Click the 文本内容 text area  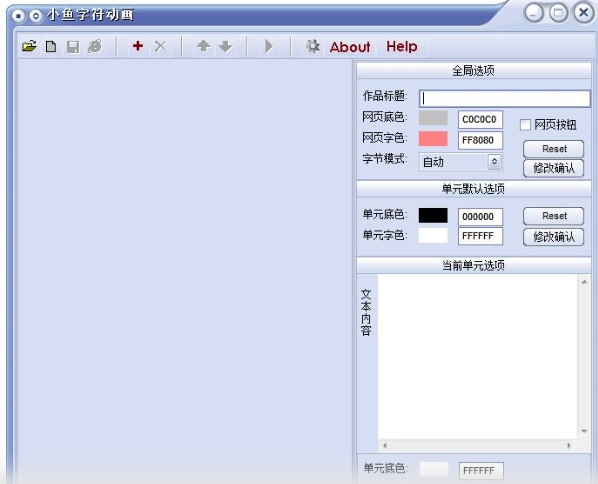477,357
